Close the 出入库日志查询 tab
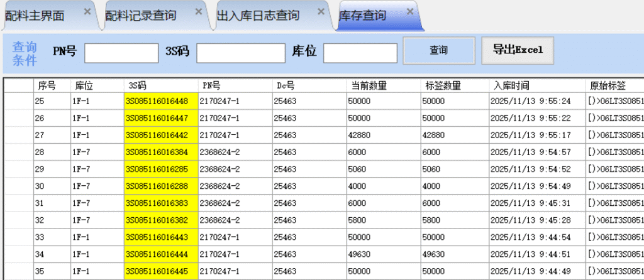 tap(321, 11)
